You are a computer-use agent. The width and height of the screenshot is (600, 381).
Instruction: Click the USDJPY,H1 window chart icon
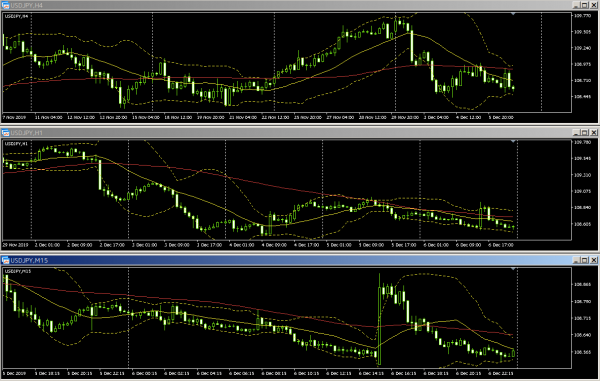[x=5, y=133]
